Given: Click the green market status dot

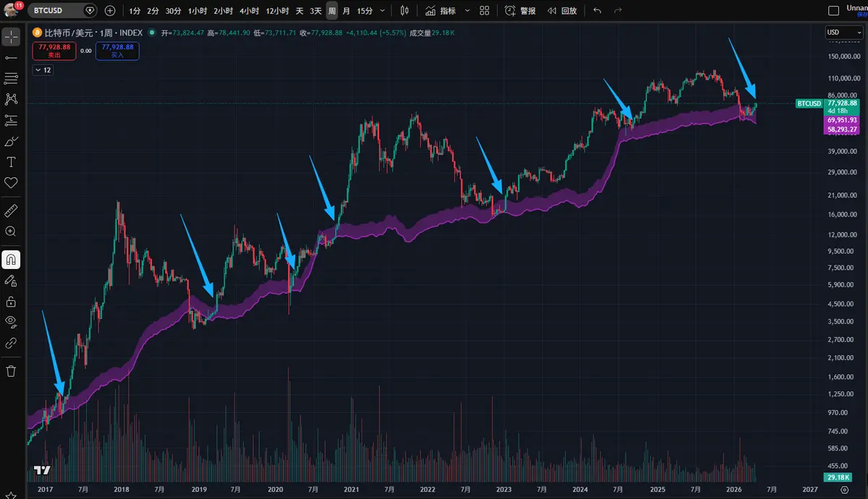Looking at the screenshot, I should click(151, 33).
